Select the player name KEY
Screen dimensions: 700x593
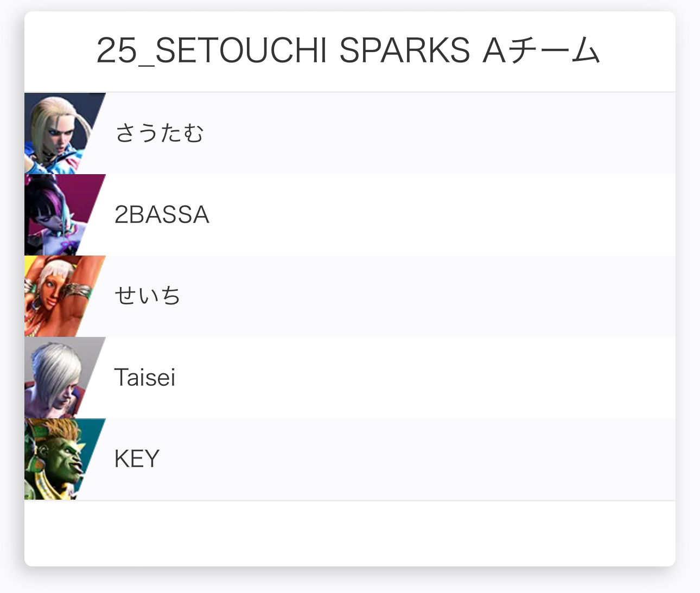point(137,459)
